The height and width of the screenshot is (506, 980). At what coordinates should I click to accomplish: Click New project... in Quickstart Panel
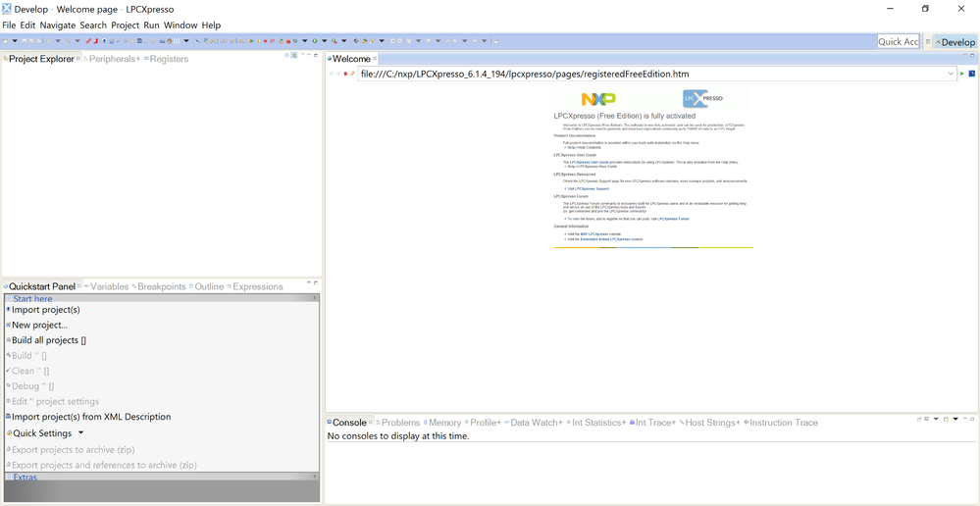tap(40, 325)
